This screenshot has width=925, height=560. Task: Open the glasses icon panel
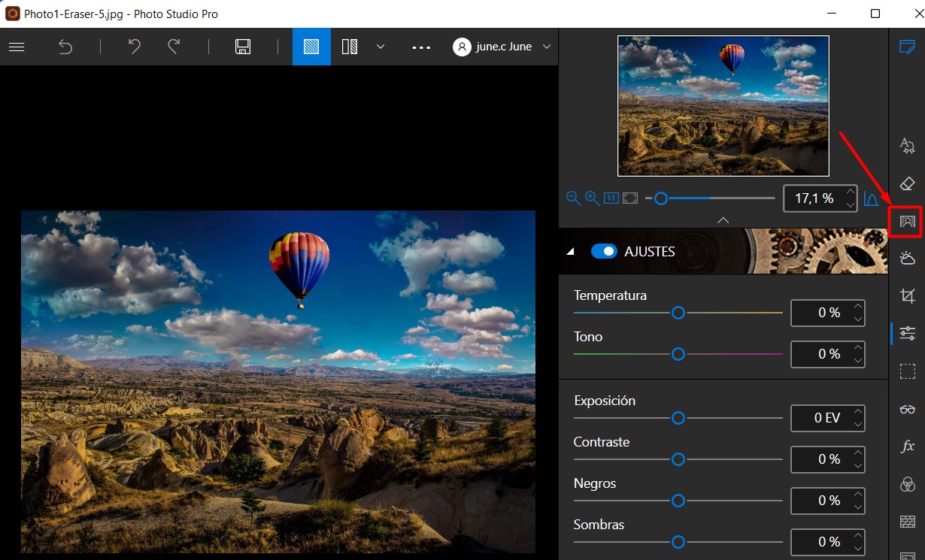tap(907, 409)
